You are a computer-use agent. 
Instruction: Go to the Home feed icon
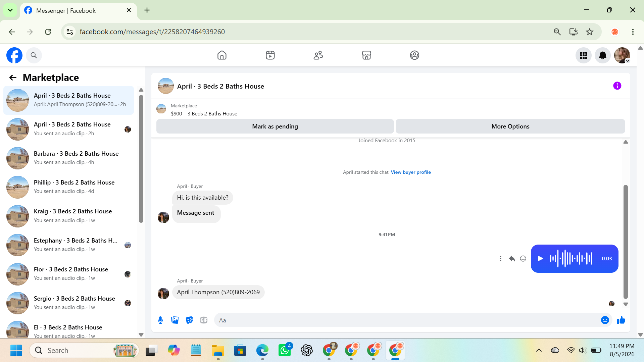222,55
